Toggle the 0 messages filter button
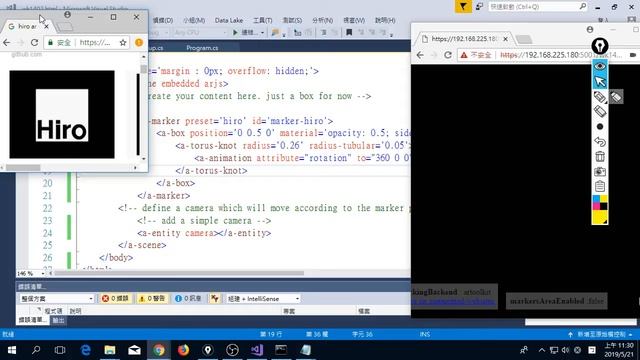Image resolution: width=640 pixels, height=360 pixels. (x=188, y=298)
